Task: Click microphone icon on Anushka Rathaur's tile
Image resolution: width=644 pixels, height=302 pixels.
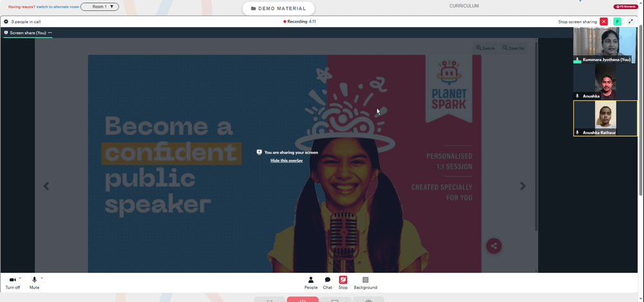Action: 578,132
